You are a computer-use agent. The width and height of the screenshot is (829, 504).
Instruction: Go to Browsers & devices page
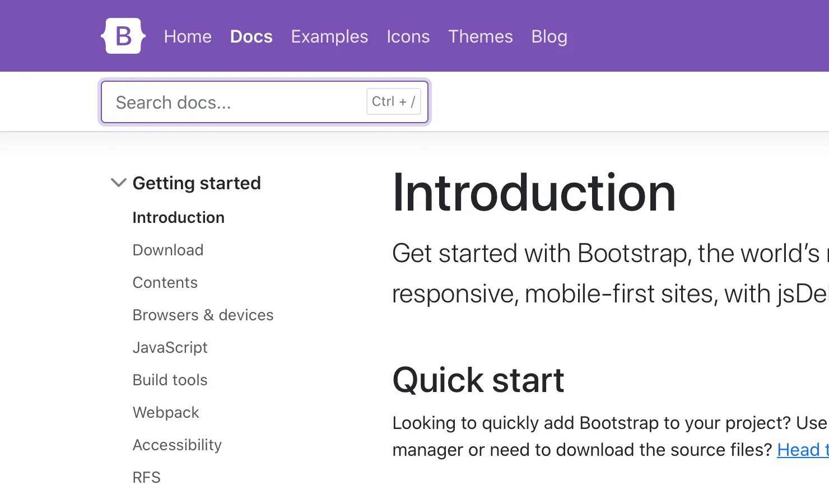(203, 315)
